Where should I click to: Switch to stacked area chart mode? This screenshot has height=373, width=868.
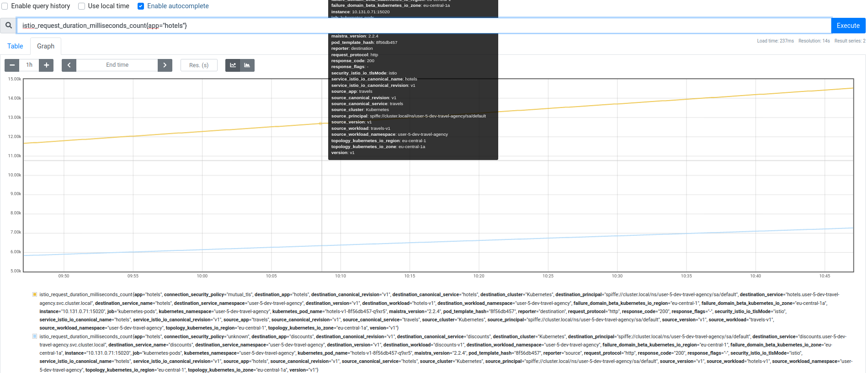click(247, 65)
